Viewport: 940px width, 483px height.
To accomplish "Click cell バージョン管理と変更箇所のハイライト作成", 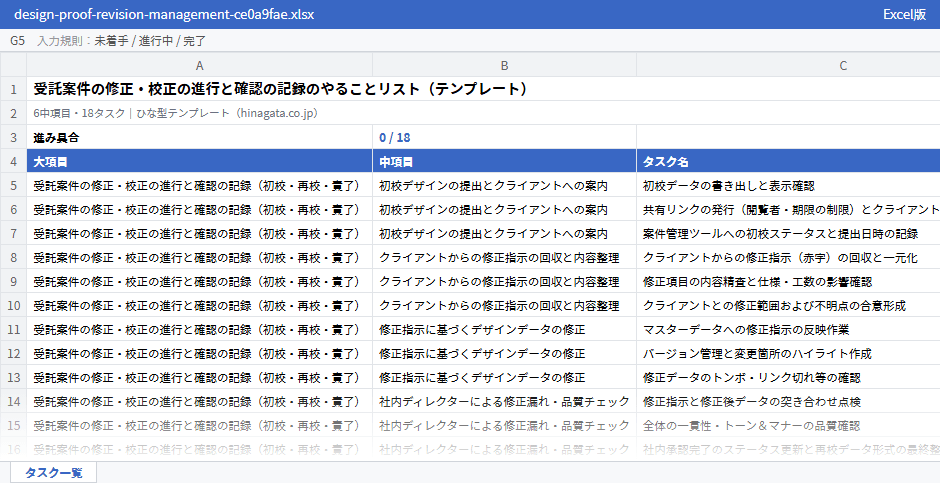I will [788, 354].
